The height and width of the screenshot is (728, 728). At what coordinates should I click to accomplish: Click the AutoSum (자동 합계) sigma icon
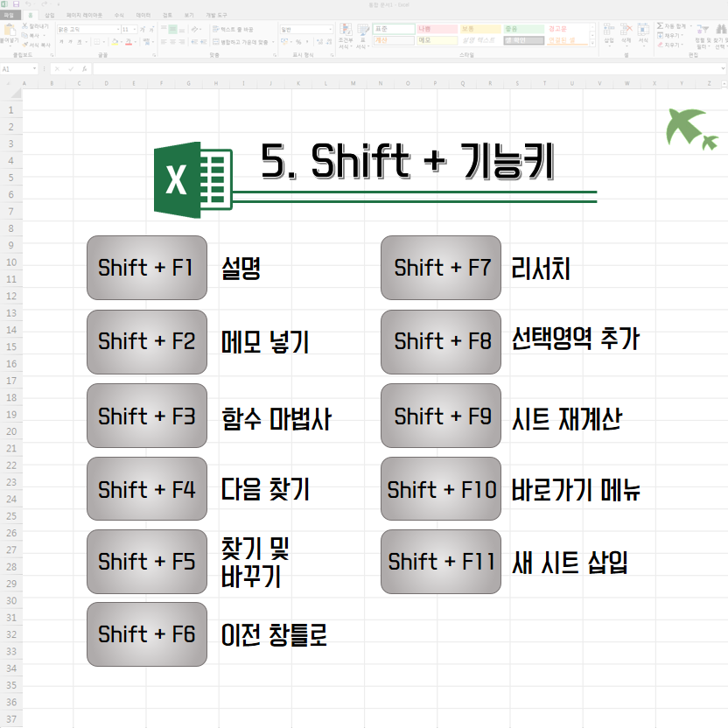(x=659, y=27)
